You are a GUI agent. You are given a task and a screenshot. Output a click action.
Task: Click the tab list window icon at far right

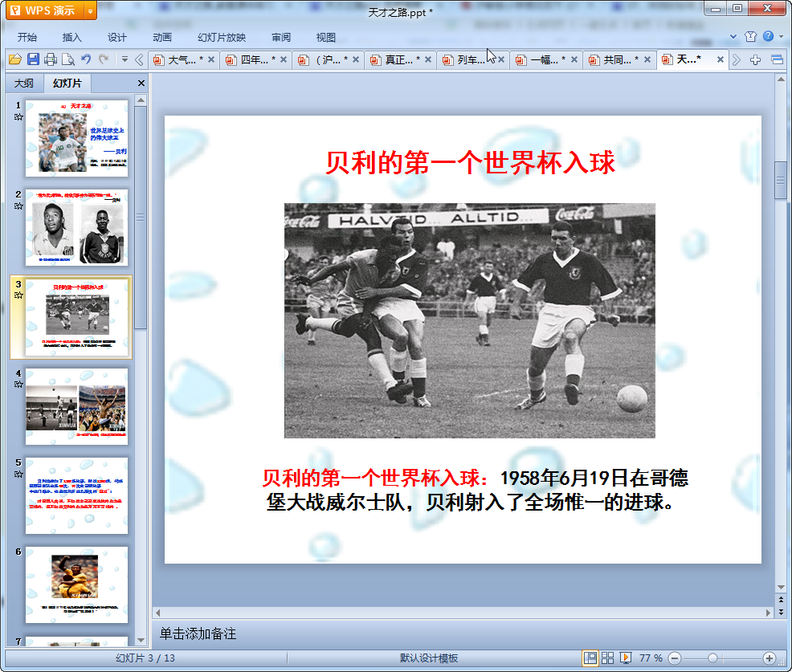coord(778,60)
